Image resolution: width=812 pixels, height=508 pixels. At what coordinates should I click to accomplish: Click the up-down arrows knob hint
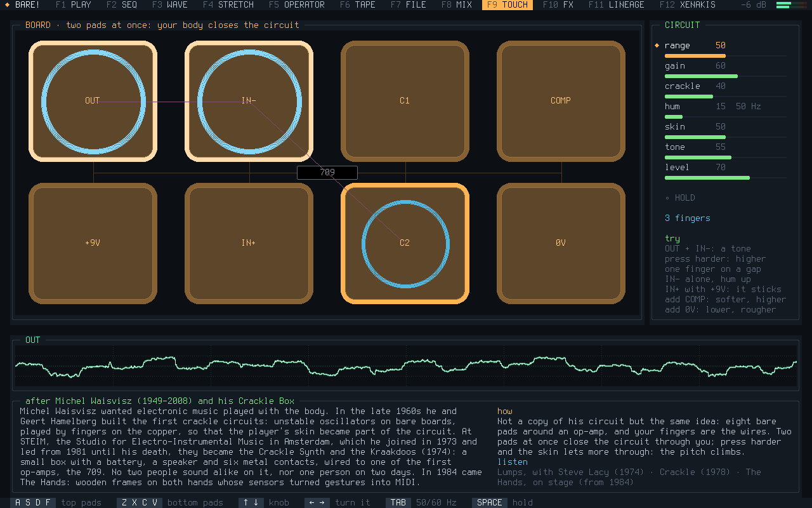tap(264, 503)
